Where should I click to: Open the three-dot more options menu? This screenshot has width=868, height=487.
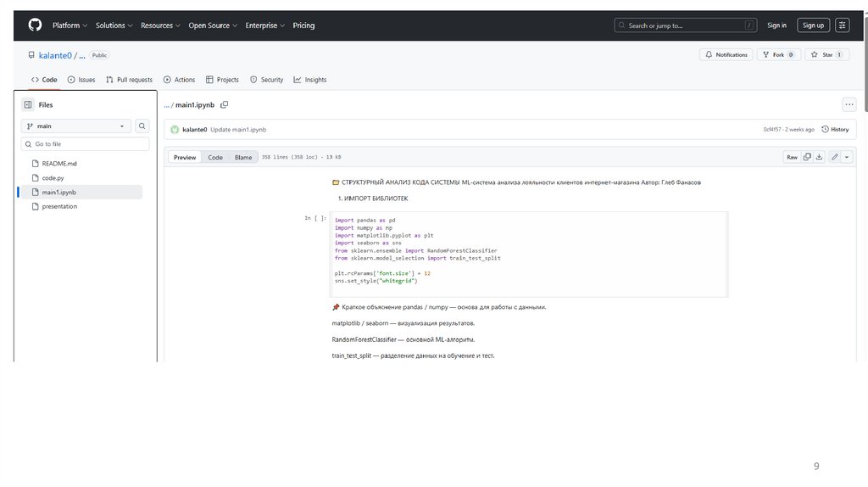[x=849, y=105]
